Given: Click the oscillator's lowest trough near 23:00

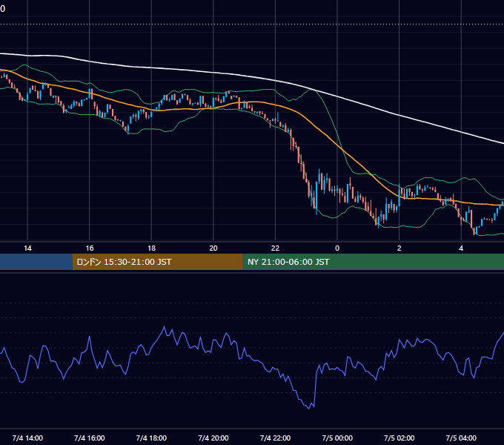Looking at the screenshot, I should pos(309,409).
